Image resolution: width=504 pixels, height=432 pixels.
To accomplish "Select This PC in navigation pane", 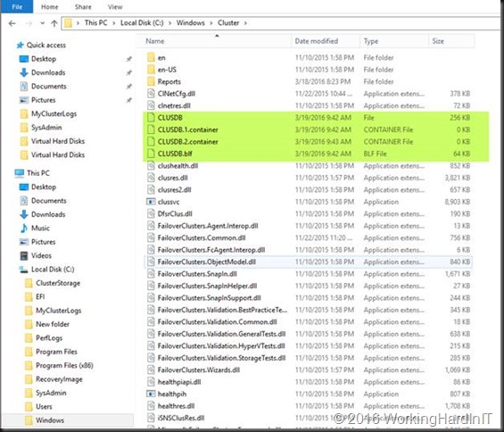I will pos(38,173).
